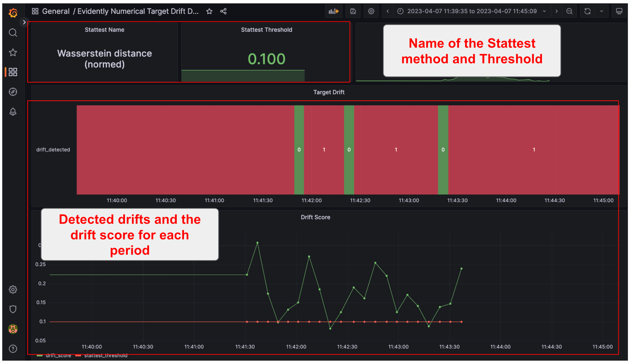Viewport: 630px width, 364px height.
Task: Open the Explore compass icon
Action: 13,92
